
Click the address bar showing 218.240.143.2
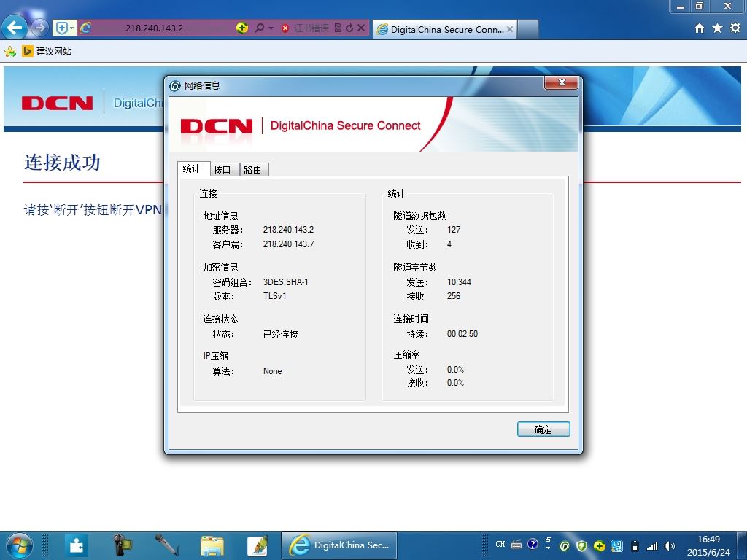[155, 28]
